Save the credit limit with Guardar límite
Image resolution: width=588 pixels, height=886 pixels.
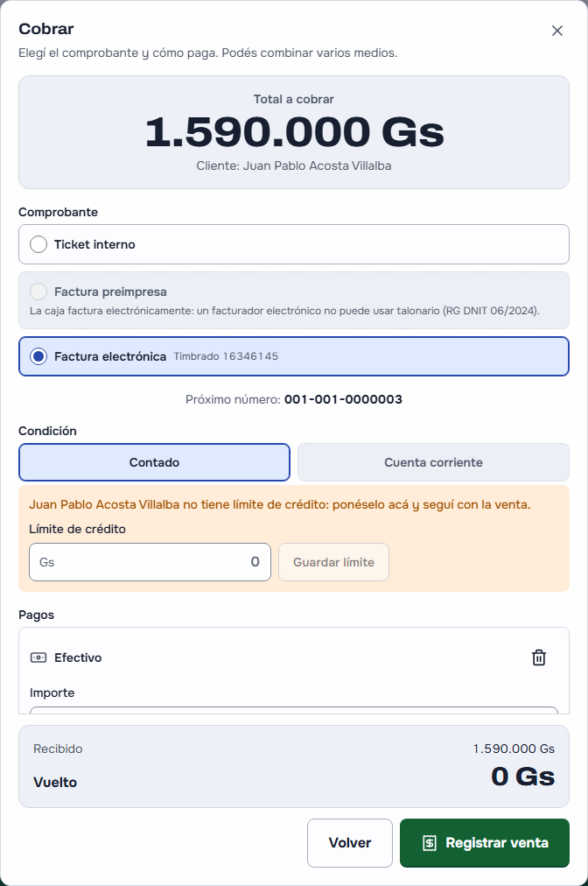(x=334, y=562)
